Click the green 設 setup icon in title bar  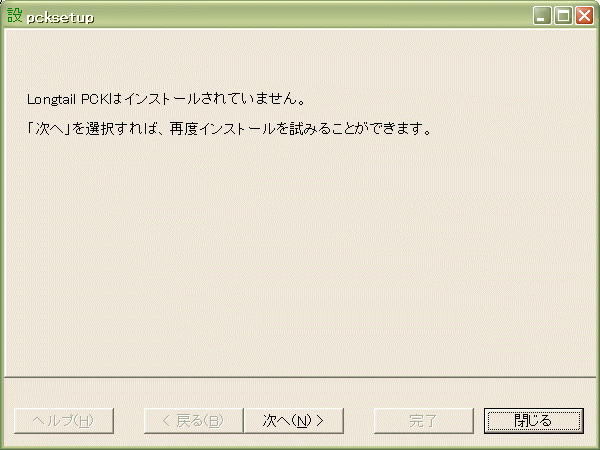(x=15, y=15)
